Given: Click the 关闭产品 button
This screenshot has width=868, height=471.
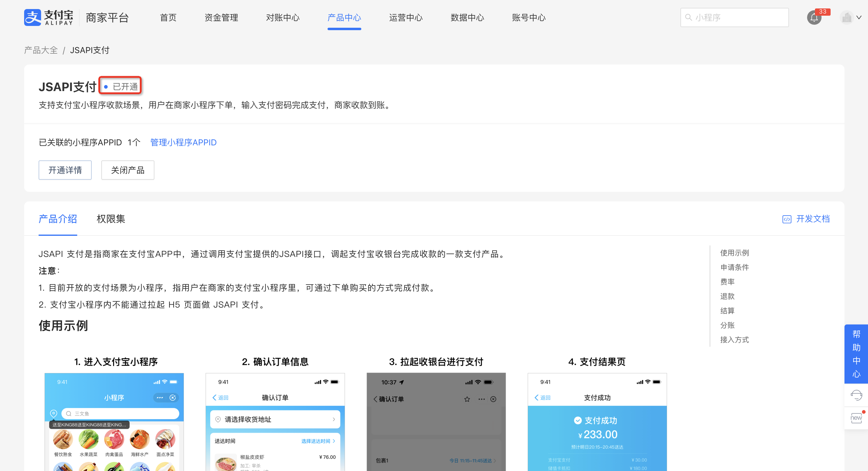Looking at the screenshot, I should 127,170.
